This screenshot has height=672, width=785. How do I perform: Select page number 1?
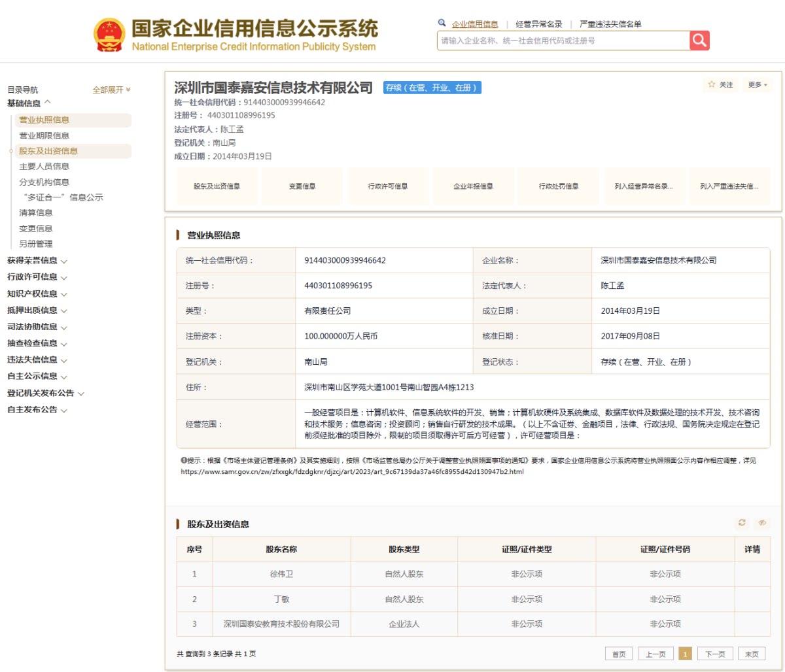coord(686,654)
